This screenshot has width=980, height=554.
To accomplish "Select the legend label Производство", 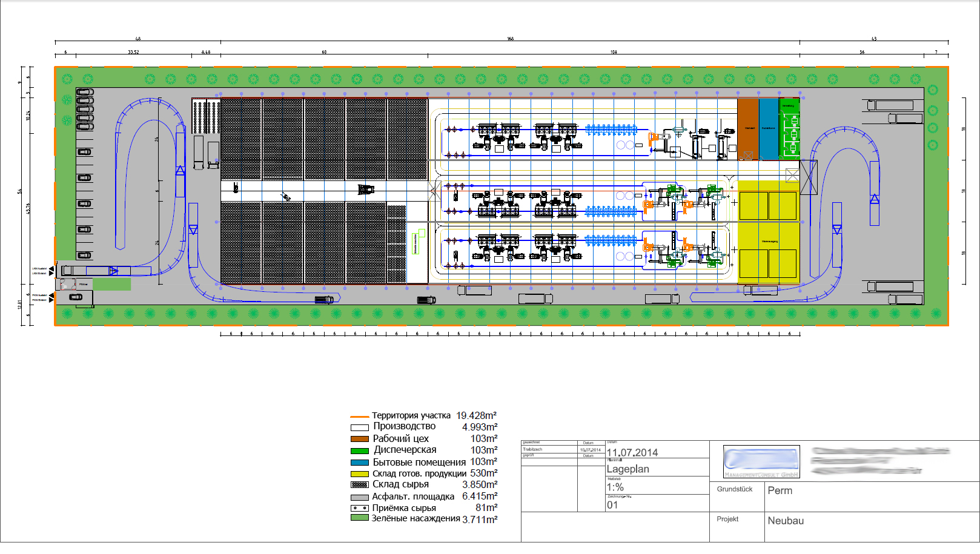I will 404,426.
